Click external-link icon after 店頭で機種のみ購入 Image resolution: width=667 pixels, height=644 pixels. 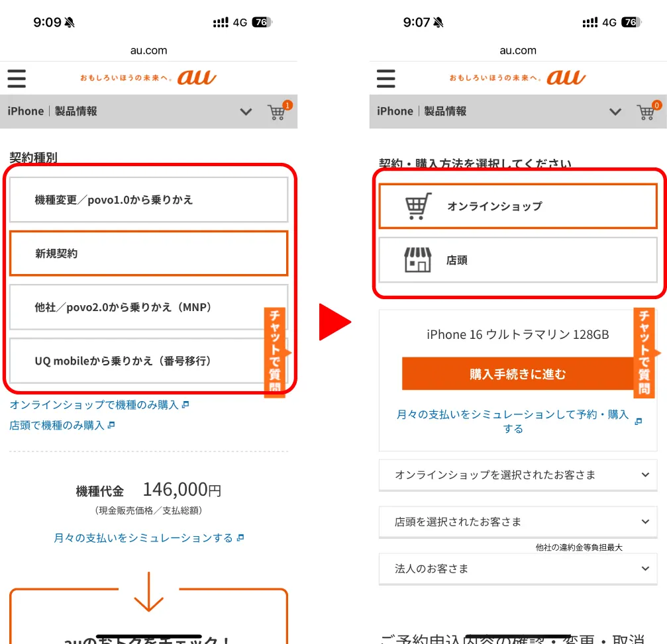coord(111,426)
